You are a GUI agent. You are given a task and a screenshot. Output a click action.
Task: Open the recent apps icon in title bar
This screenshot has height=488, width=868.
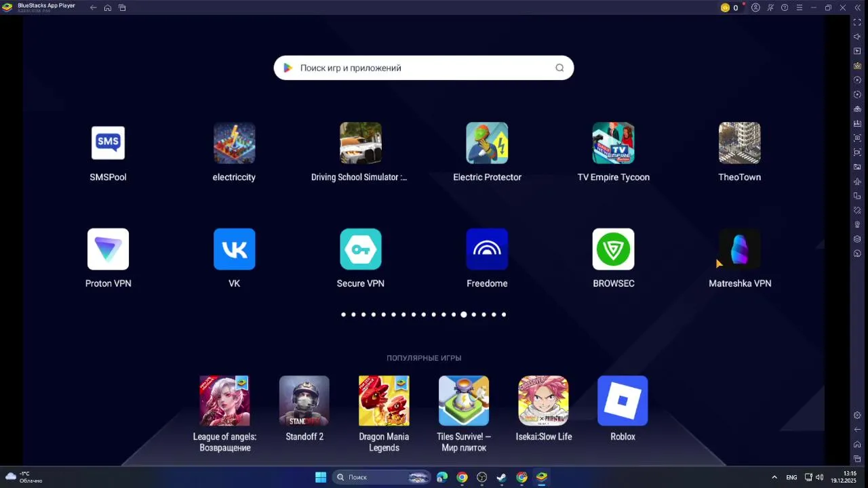122,7
